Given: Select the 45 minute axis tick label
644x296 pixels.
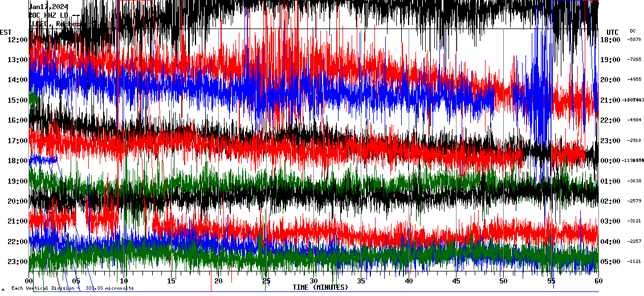Looking at the screenshot, I should pos(455,281).
